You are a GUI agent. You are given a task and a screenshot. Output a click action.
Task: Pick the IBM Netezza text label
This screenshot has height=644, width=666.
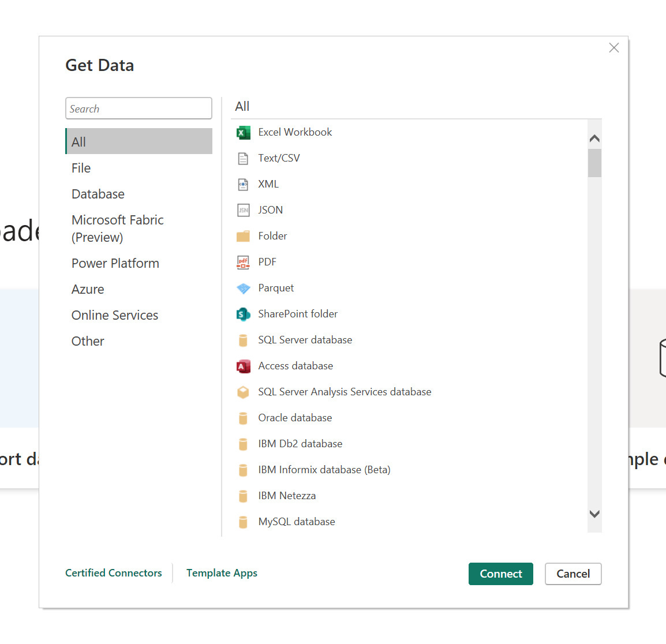tap(287, 495)
